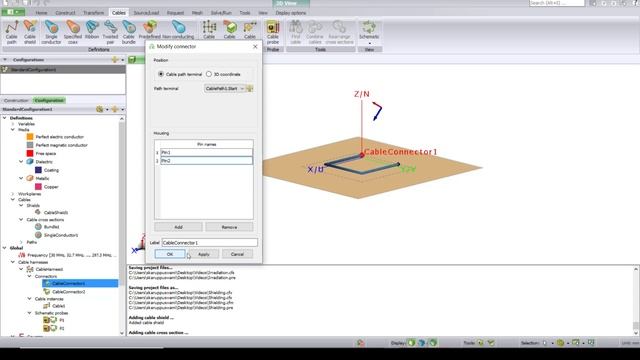Click the first Tools icon in status bar
Viewport: 640px width, 360px height.
point(480,342)
